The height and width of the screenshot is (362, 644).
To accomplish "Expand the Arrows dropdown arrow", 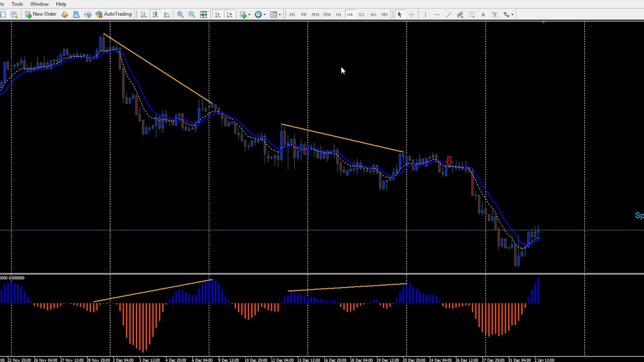I will click(512, 14).
